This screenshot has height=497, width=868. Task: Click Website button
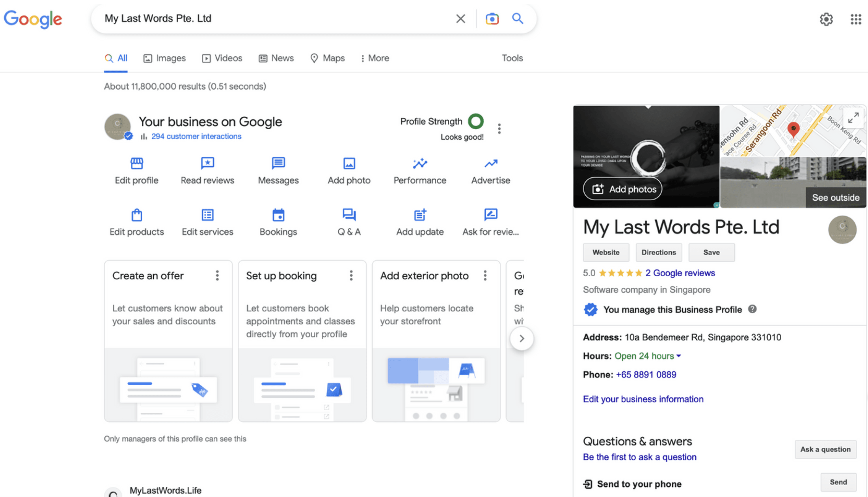(x=606, y=252)
